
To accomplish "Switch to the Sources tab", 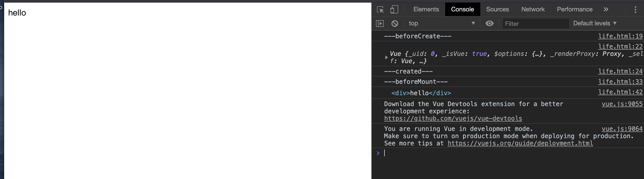I will [497, 9].
